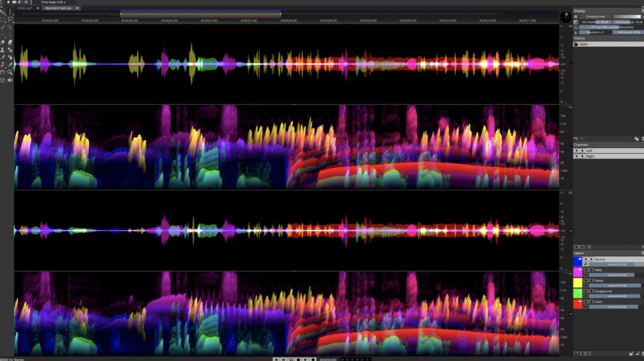Image resolution: width=644 pixels, height=361 pixels.
Task: Click the undo arrow in History panel
Action: point(576,139)
